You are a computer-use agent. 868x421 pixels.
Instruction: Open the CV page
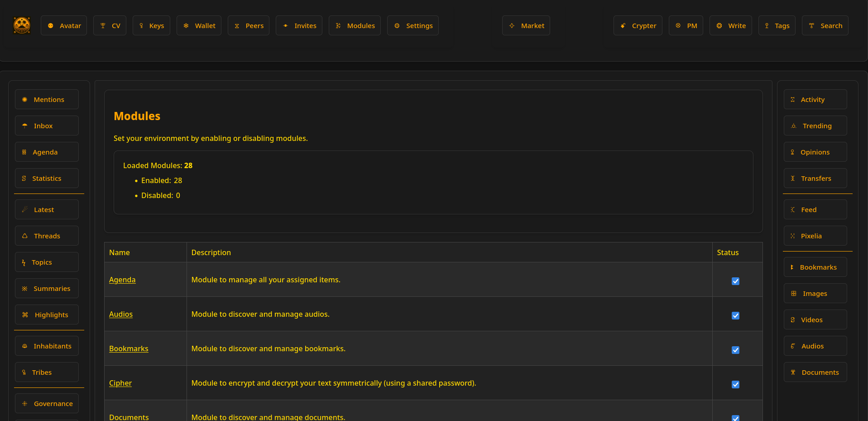(110, 25)
